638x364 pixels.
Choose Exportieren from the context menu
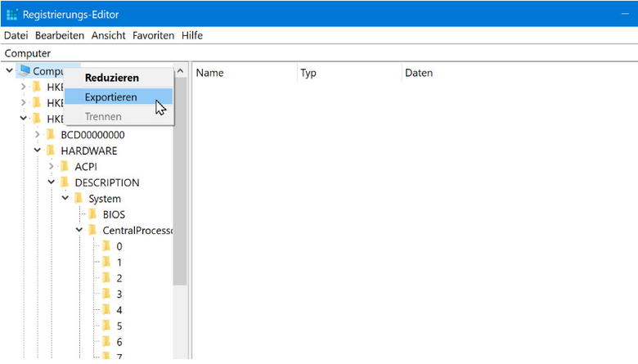coord(110,97)
